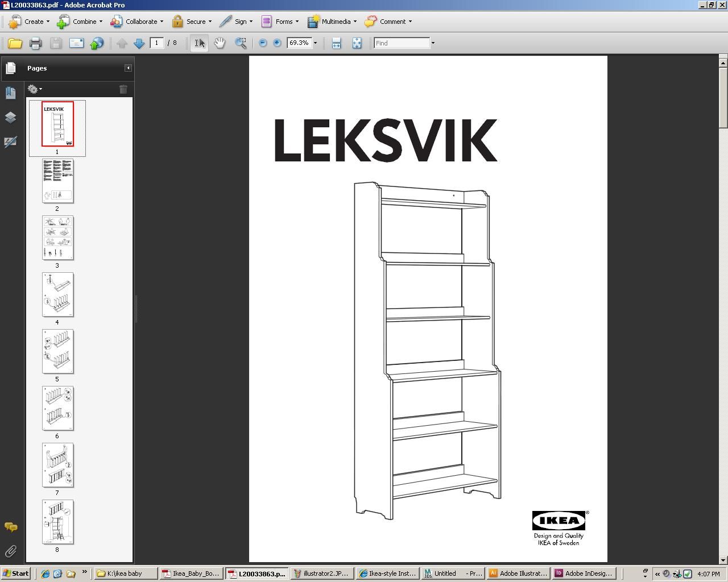
Task: Open the Bookmarks panel
Action: 11,92
